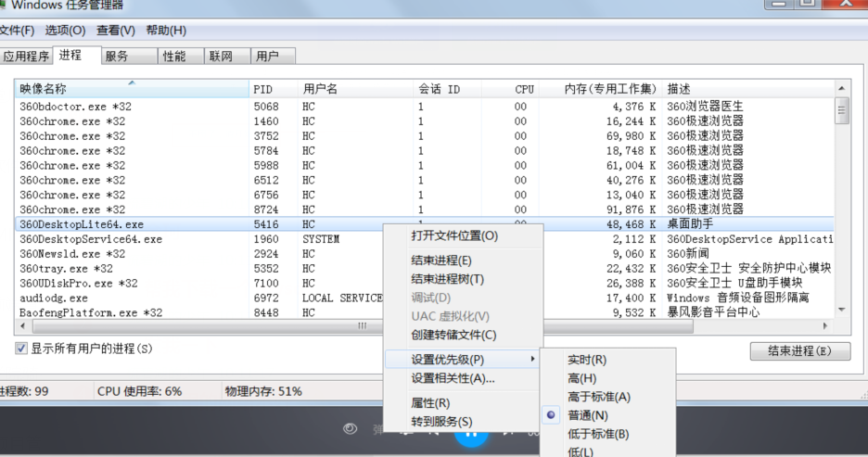Sort by 内存(专用工作集) column header
The image size is (868, 457).
point(600,88)
